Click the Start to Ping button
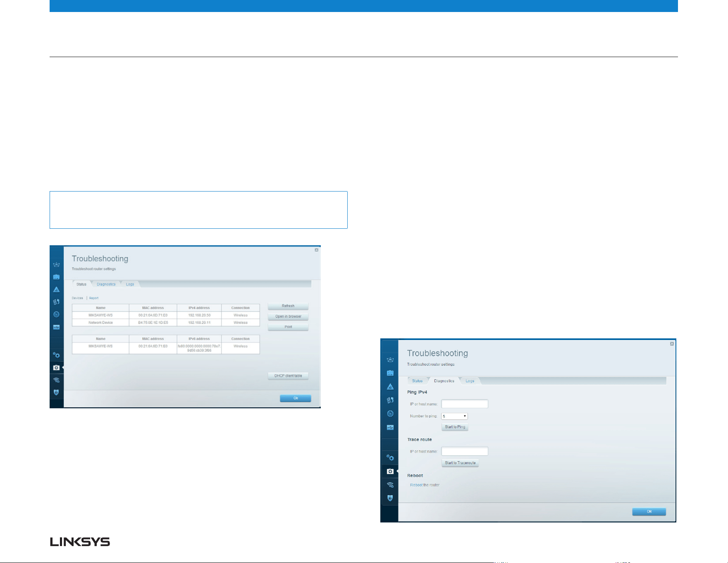Image resolution: width=728 pixels, height=563 pixels. click(455, 427)
